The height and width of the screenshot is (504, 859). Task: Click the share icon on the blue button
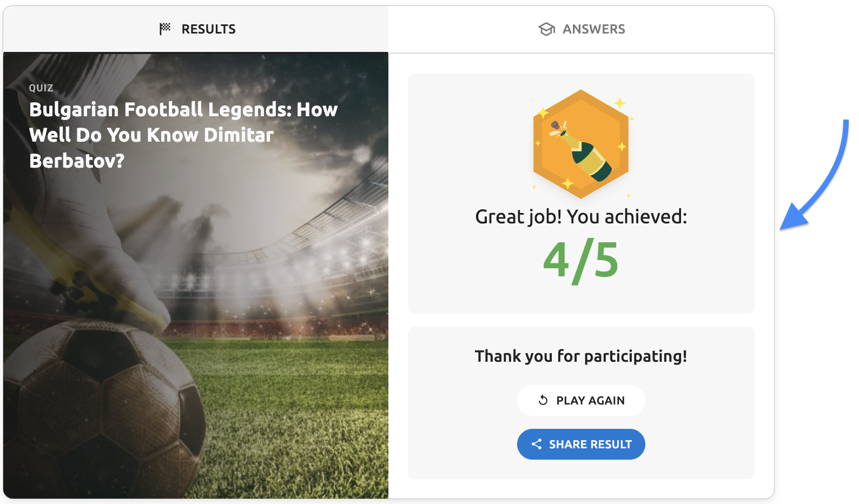(537, 444)
